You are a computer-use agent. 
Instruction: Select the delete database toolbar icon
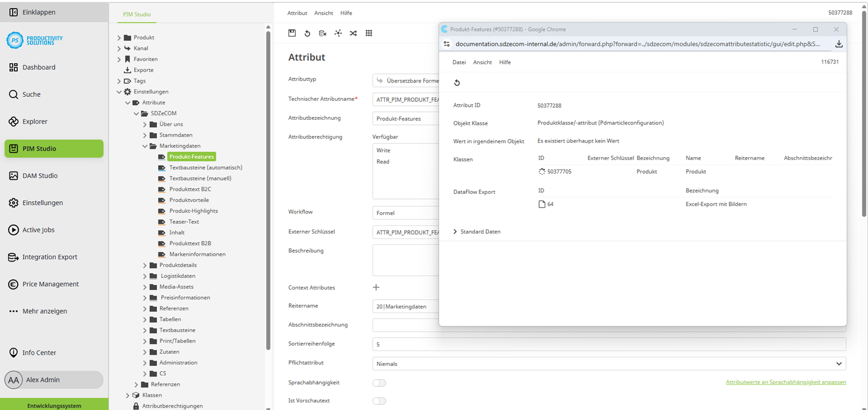pos(323,33)
